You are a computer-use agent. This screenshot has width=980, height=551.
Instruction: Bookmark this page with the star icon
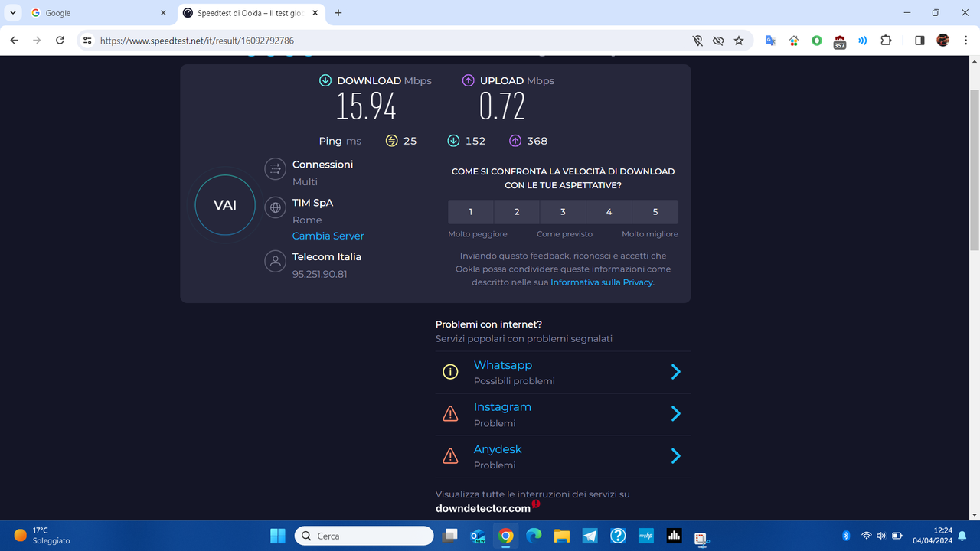point(739,41)
